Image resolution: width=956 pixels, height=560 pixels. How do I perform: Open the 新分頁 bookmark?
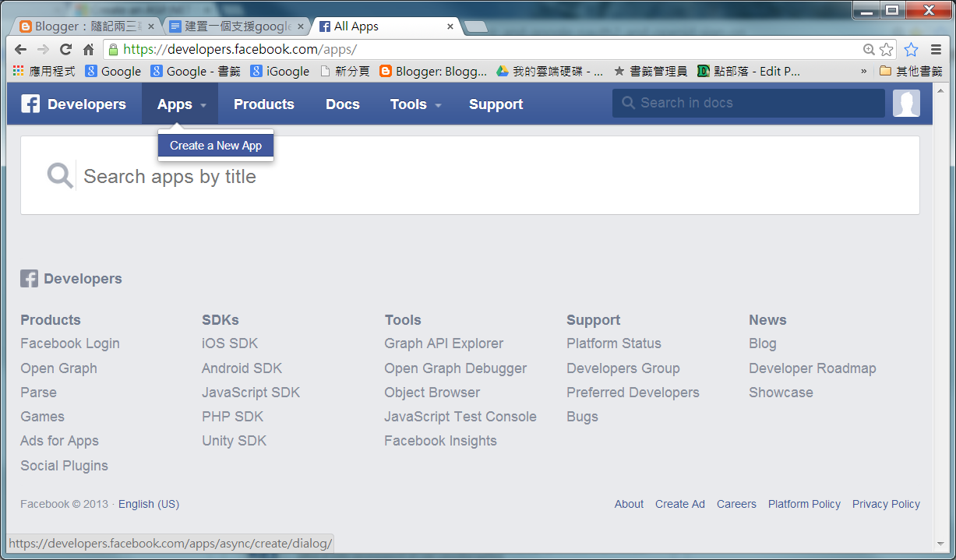(344, 71)
